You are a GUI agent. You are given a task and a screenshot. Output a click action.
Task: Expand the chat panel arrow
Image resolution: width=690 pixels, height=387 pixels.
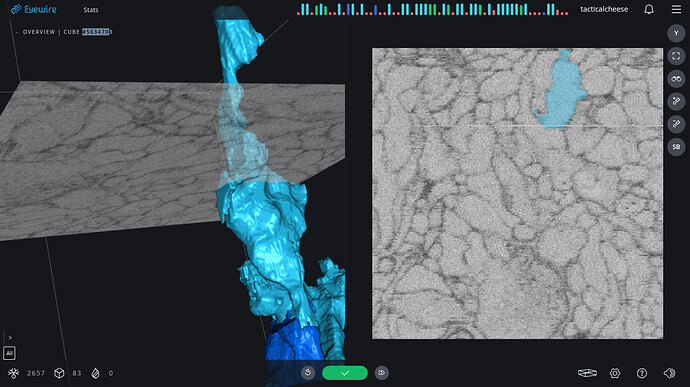(x=10, y=338)
